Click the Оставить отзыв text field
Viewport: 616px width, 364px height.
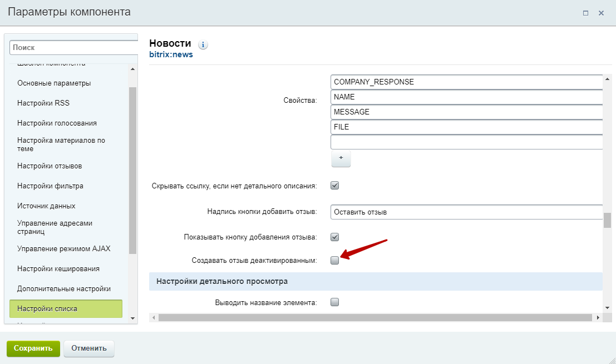(467, 212)
